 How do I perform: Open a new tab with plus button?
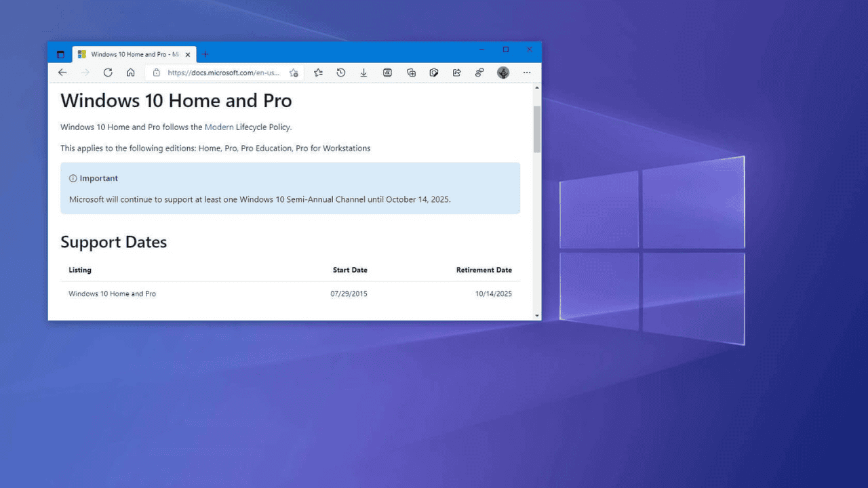point(205,54)
